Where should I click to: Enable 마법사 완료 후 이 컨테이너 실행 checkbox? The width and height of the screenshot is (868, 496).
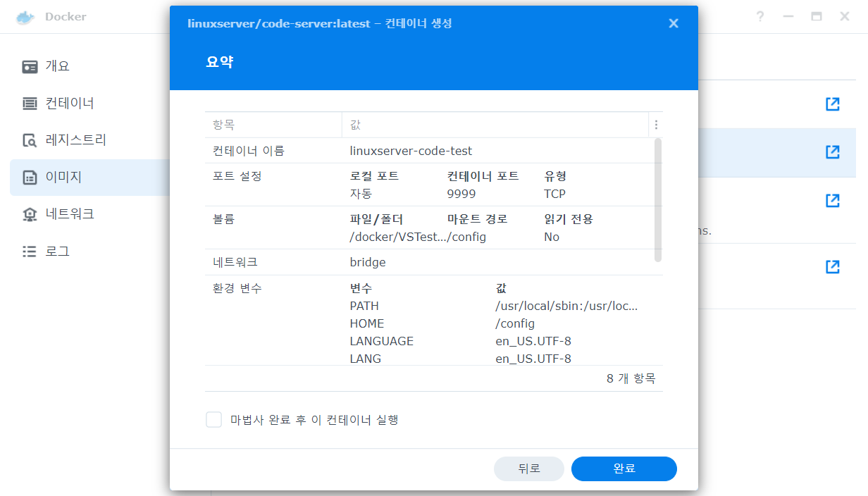click(213, 420)
